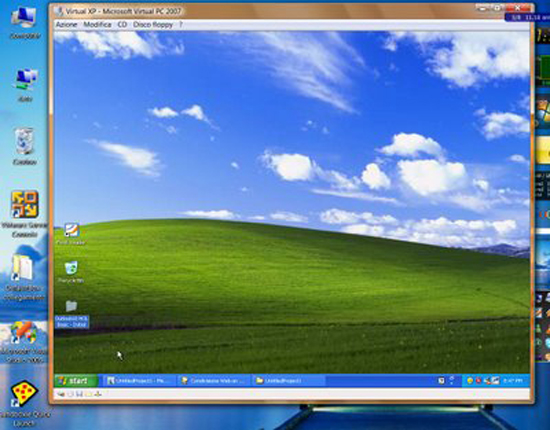Select the Visual Studio 2005 desktop shortcut
The image size is (550, 430).
coord(24,341)
